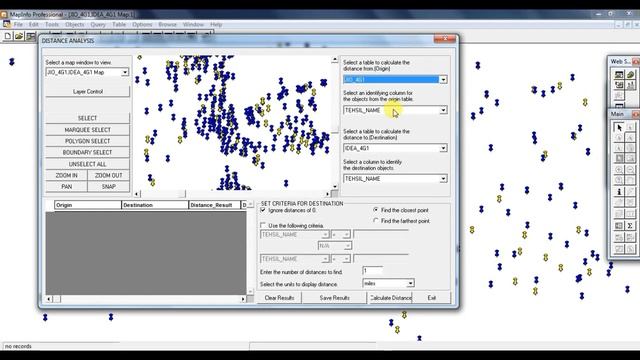Click the New Table icon in top toolbar
Image resolution: width=640 pixels, height=360 pixels.
[x=8, y=36]
